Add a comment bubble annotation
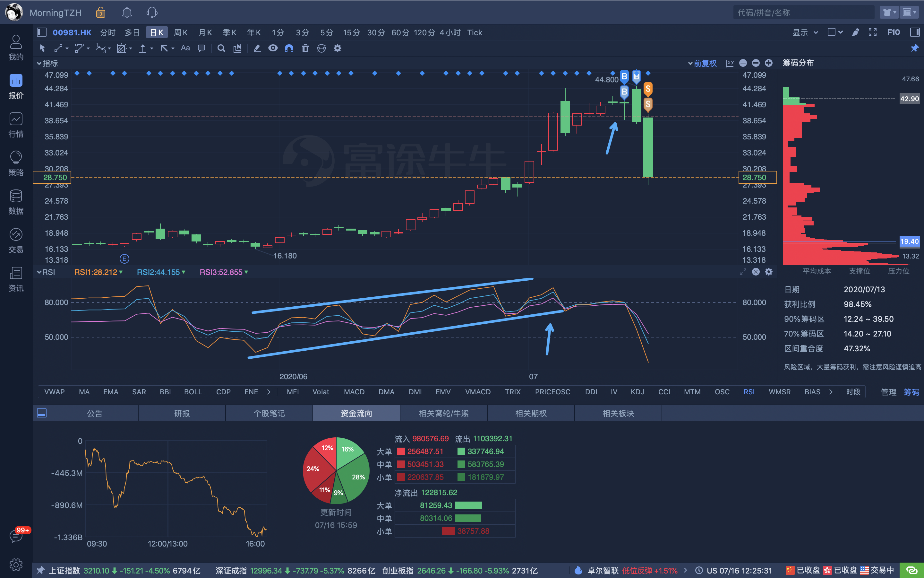This screenshot has height=578, width=924. click(201, 48)
